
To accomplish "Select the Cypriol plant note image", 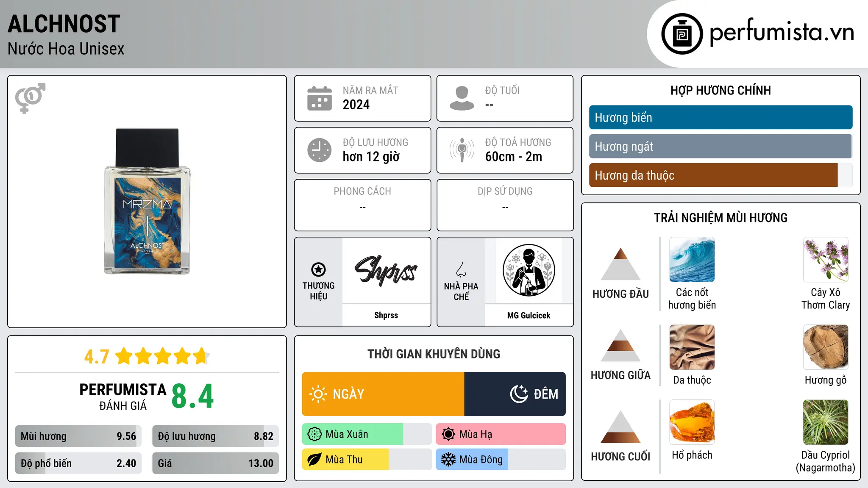I will (826, 422).
